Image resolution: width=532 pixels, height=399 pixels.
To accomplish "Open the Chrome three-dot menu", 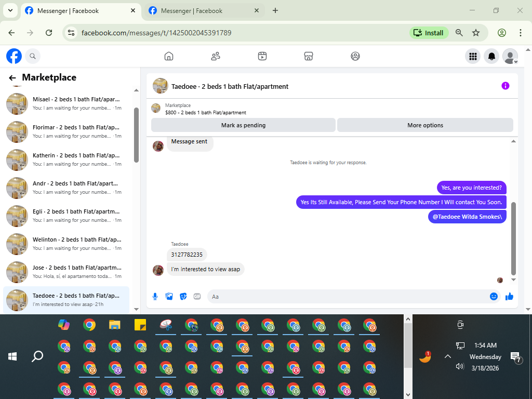I will tap(521, 33).
